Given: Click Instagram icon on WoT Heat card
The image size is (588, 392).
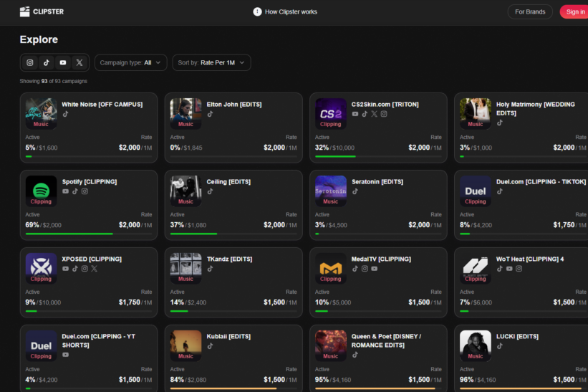Looking at the screenshot, I should (x=519, y=269).
